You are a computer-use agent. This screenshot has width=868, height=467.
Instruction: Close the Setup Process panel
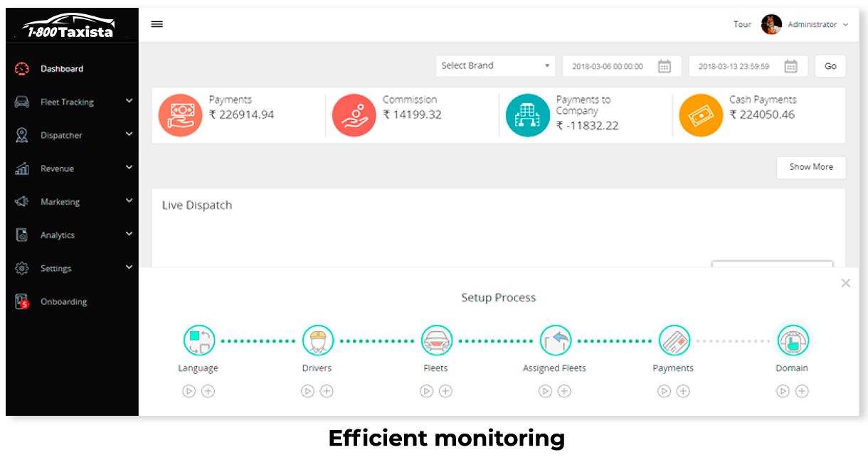click(x=845, y=283)
